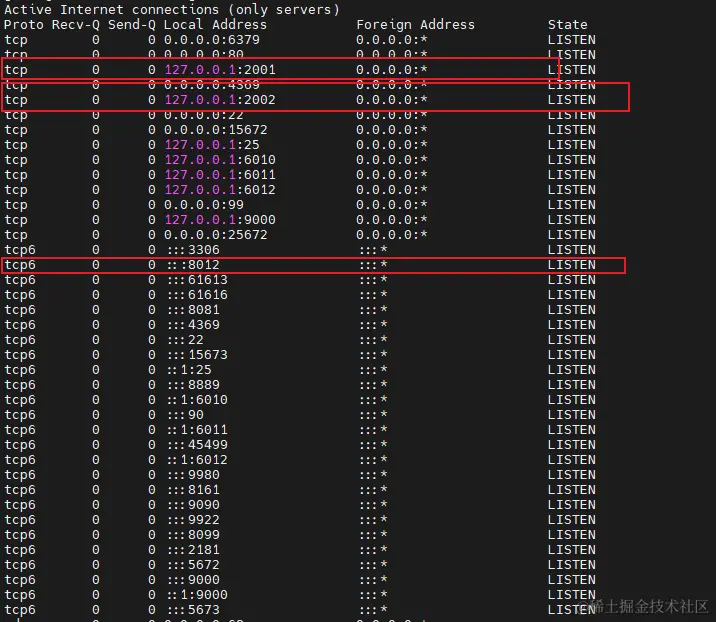Select local address 127.0.0.1:6010

click(220, 160)
